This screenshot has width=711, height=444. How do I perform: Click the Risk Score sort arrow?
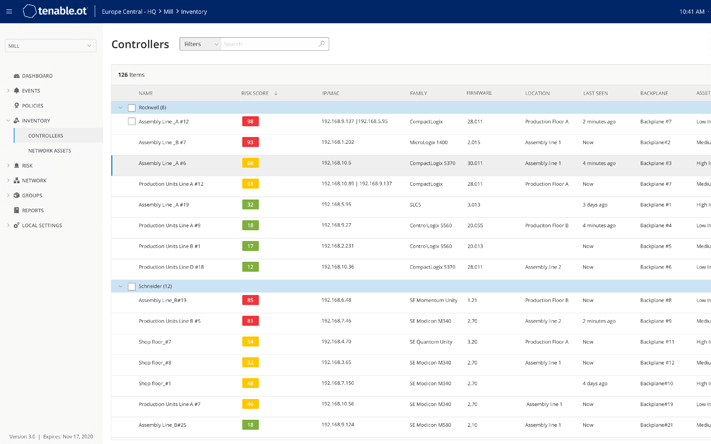pyautogui.click(x=276, y=93)
